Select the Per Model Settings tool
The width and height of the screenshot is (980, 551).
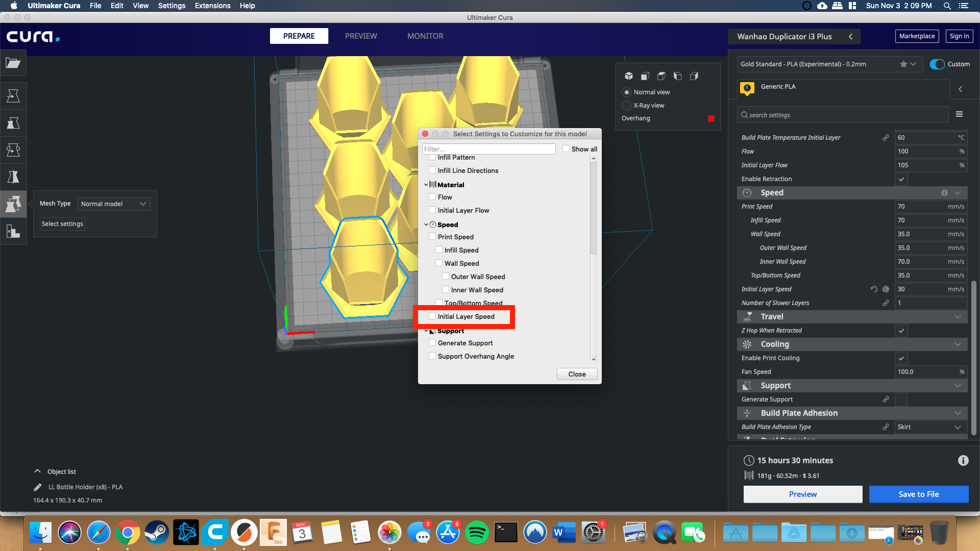coord(13,204)
